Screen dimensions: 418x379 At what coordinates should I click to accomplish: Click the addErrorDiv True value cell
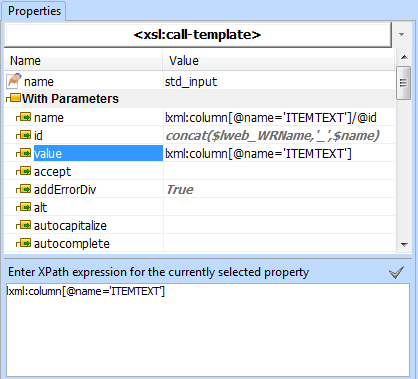279,189
